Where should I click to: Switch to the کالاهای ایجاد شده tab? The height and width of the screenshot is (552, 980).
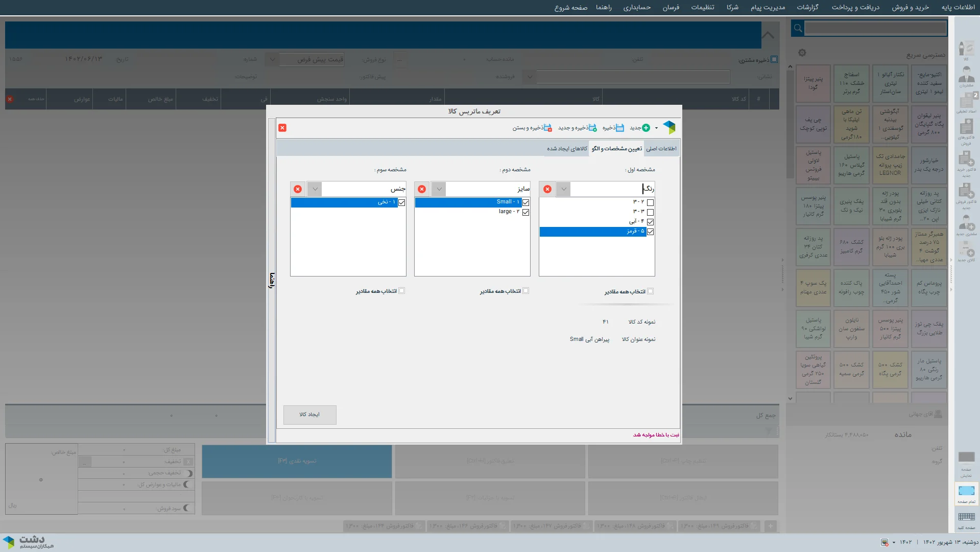[x=567, y=149]
